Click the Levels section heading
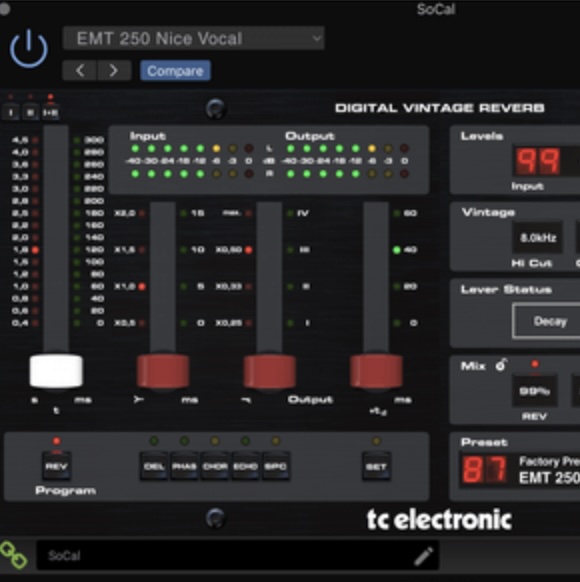580x582 pixels. click(482, 136)
